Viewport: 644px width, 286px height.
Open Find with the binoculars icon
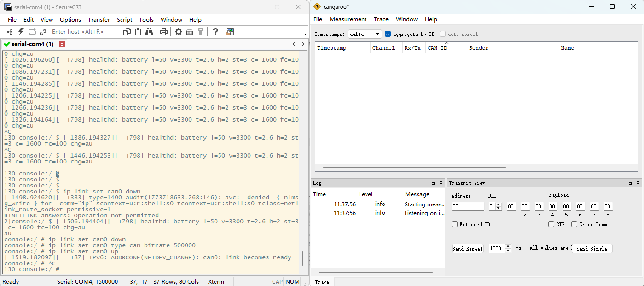[x=149, y=32]
